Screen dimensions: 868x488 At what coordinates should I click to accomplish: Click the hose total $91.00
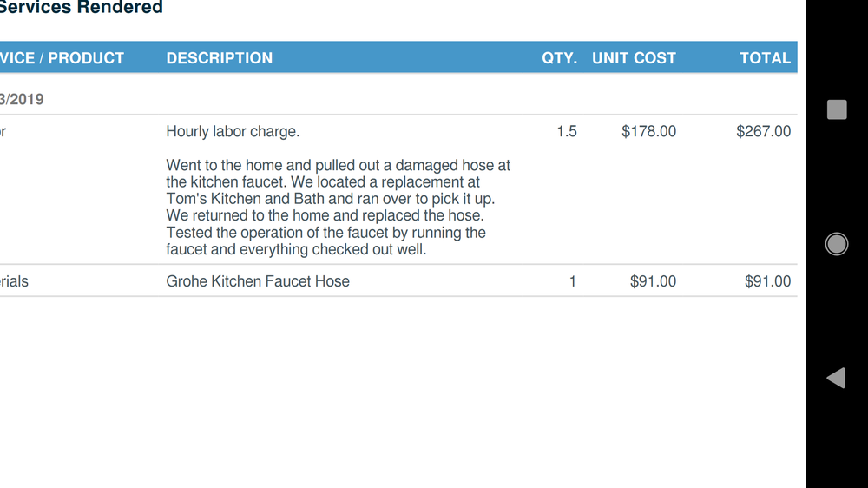(x=767, y=281)
